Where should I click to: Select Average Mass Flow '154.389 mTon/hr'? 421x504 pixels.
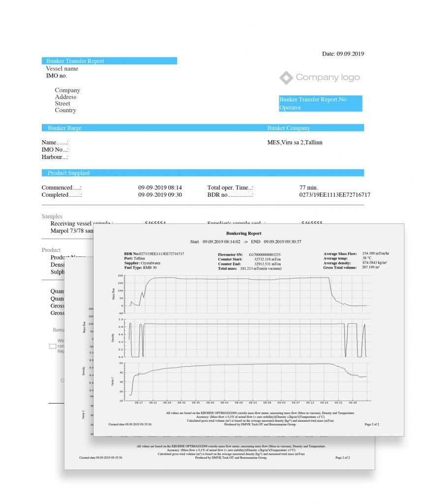pos(376,253)
